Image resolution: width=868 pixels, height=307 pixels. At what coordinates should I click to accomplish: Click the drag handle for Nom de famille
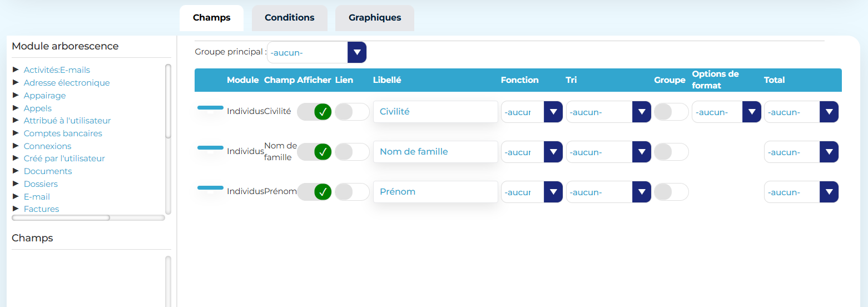210,148
